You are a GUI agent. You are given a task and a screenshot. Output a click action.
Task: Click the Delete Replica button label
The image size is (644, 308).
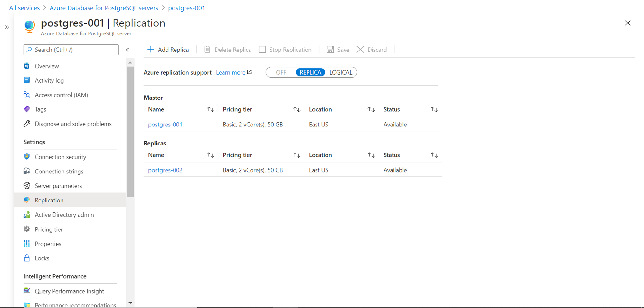pos(233,50)
